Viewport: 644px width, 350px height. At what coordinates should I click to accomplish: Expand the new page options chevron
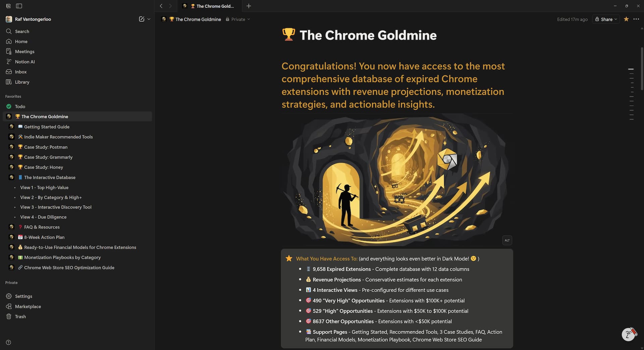click(149, 19)
